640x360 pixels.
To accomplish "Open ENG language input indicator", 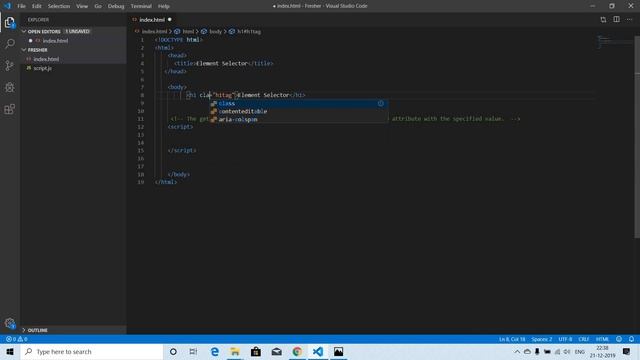I will (579, 351).
